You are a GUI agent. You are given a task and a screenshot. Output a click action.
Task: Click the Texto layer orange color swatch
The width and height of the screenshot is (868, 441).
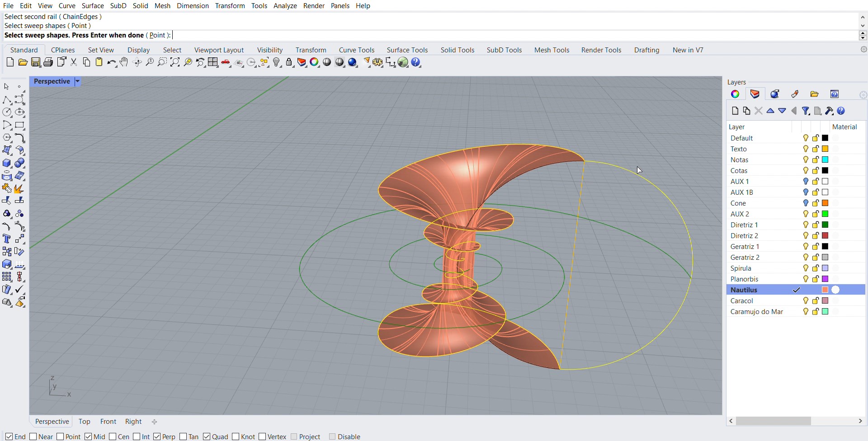coord(825,149)
